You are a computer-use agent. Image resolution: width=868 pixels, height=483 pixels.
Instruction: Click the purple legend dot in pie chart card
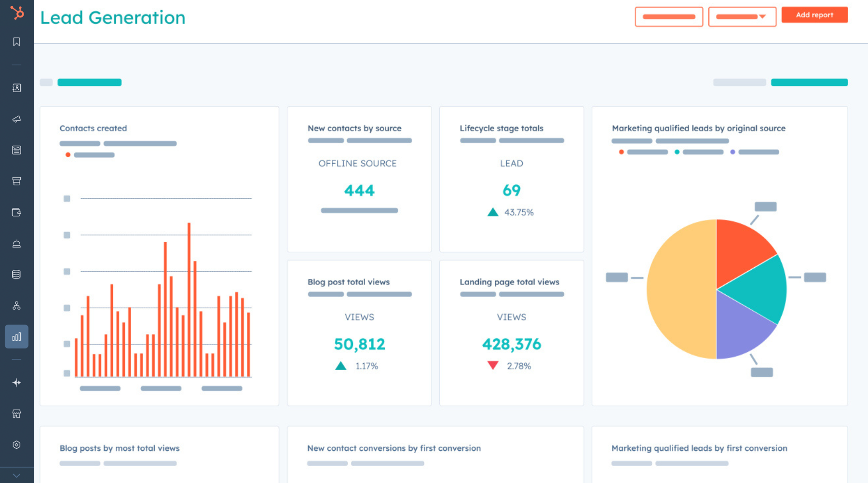(x=732, y=152)
